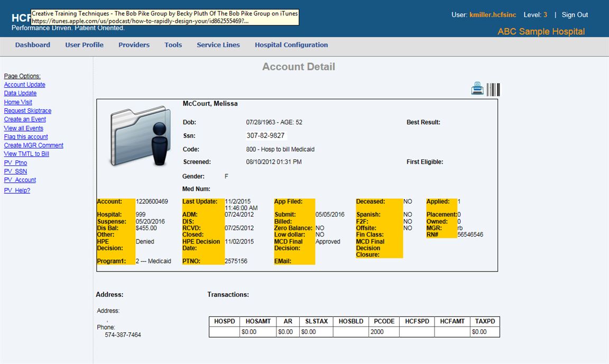Image resolution: width=609 pixels, height=364 pixels.
Task: Open the Tools menu
Action: point(173,45)
